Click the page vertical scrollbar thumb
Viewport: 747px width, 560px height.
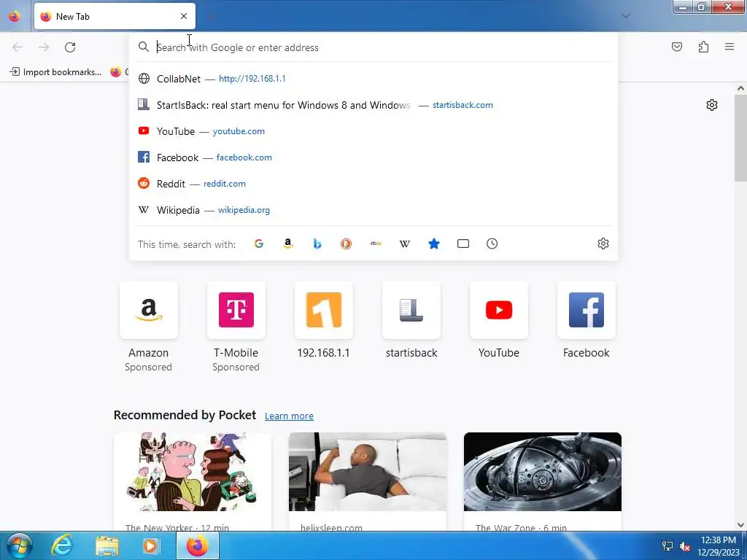[x=740, y=138]
